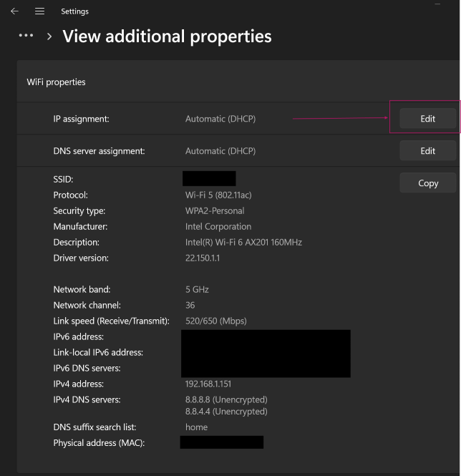Select DNS server 8.8.8.8 (Unencrypted)
Viewport: 461px width, 476px height.
[226, 400]
